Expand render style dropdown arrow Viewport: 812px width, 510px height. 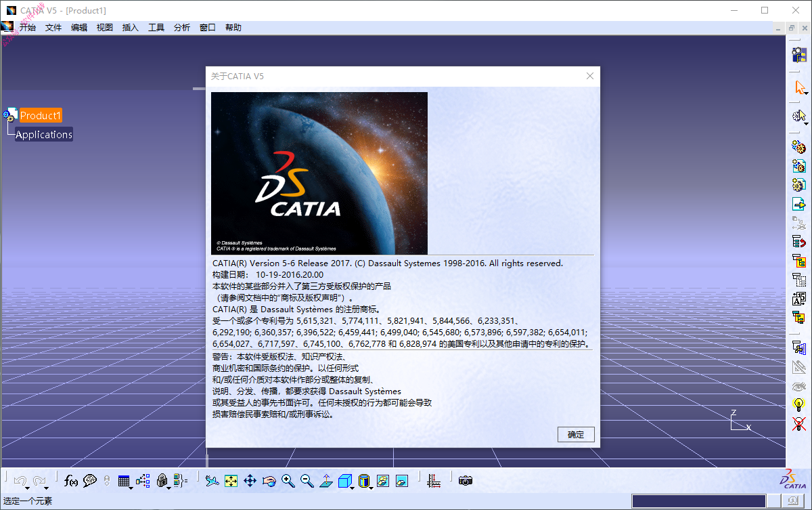371,488
